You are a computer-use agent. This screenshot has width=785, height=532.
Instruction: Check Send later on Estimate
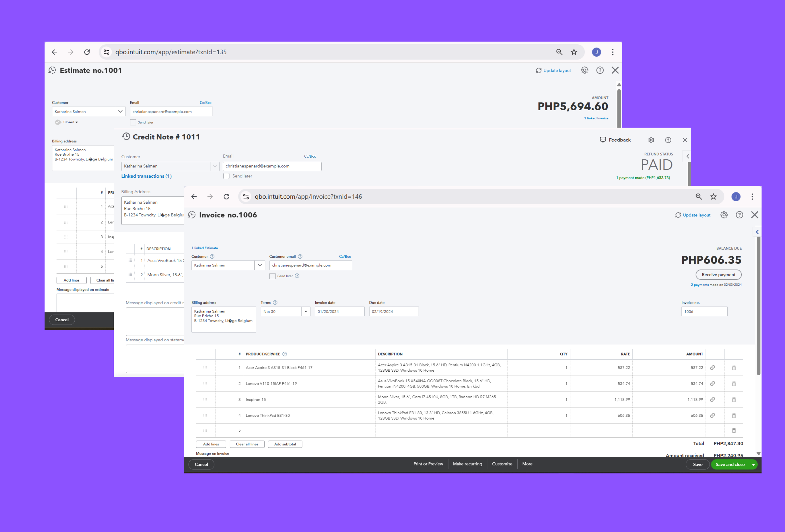point(133,122)
